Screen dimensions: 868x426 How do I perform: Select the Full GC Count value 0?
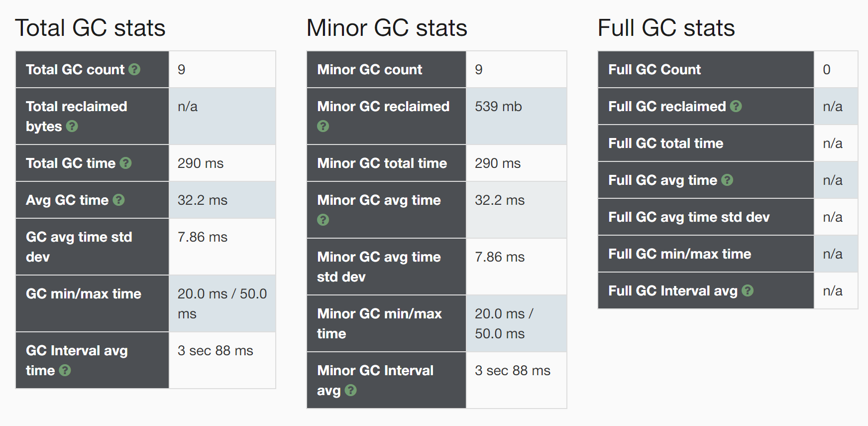point(827,70)
